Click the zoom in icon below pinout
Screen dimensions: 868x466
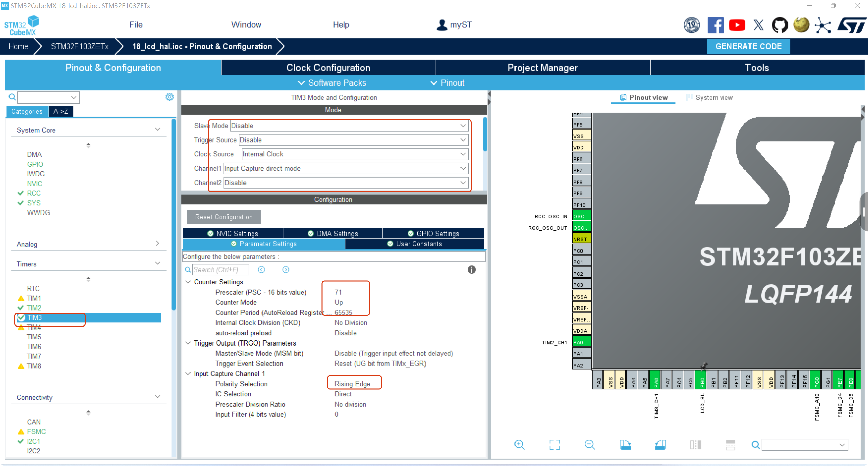coord(519,445)
